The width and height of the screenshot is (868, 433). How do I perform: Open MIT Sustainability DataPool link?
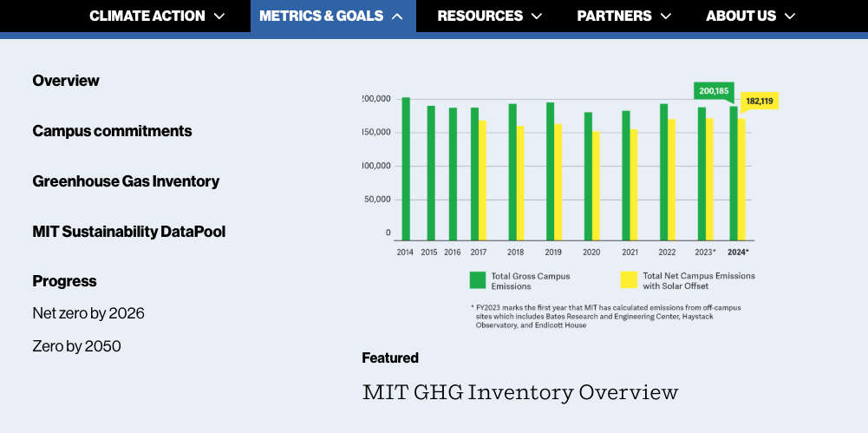[x=129, y=232]
